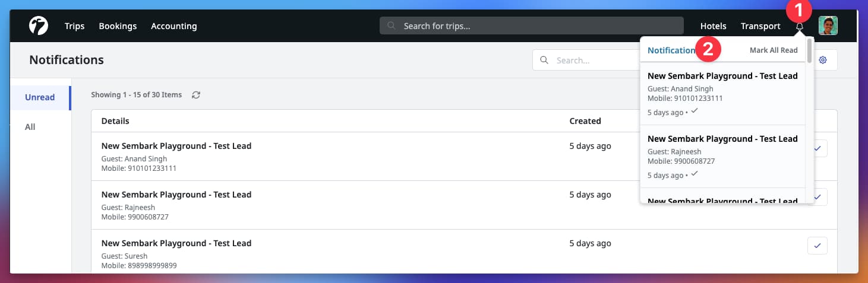Open the Bookings menu

pyautogui.click(x=118, y=26)
